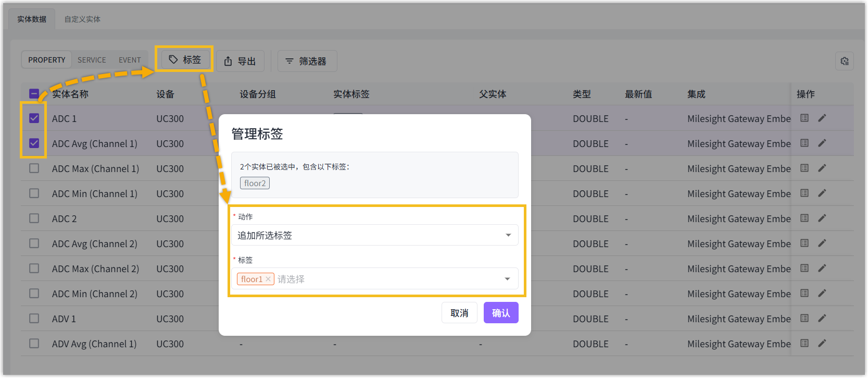The image size is (868, 378).
Task: Uncheck the ADC 1 row checkbox
Action: click(x=34, y=118)
